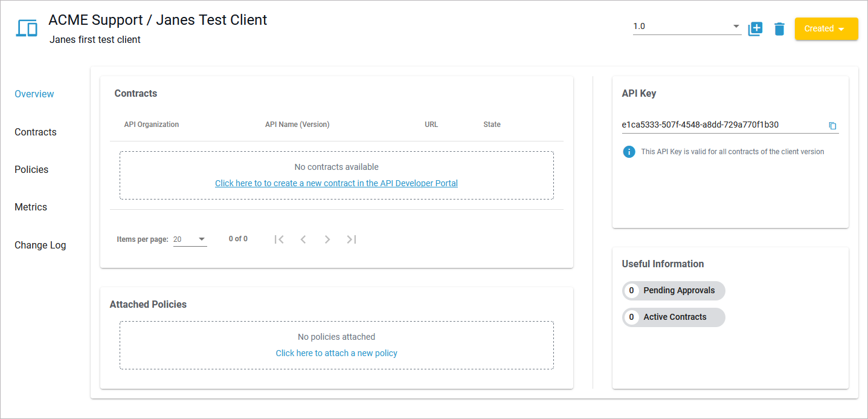Viewport: 868px width, 419px height.
Task: Go to last page of contracts
Action: [351, 239]
